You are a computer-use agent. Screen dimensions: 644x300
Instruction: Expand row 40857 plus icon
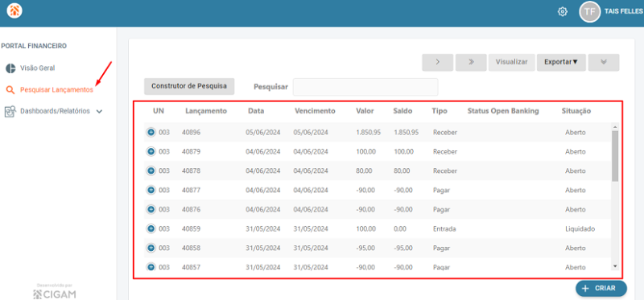coord(151,267)
